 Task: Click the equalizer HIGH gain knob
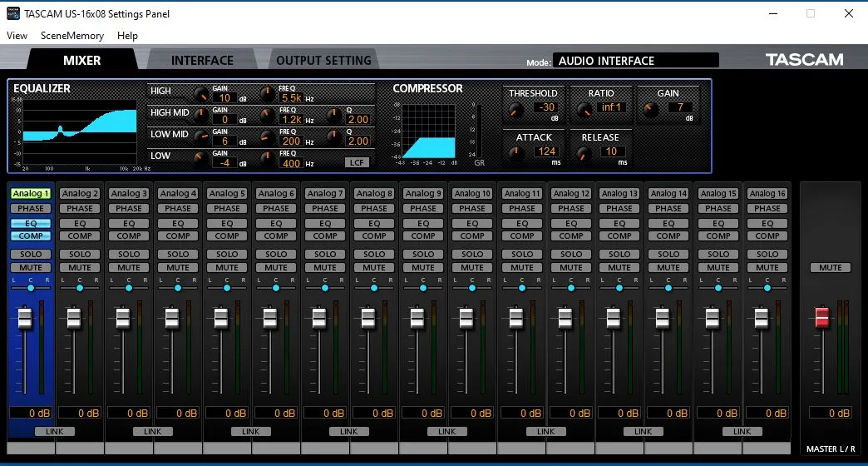pyautogui.click(x=200, y=94)
